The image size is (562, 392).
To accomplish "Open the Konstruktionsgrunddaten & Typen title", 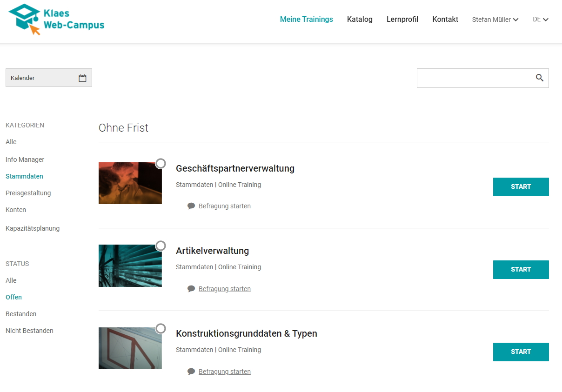I will 247,333.
